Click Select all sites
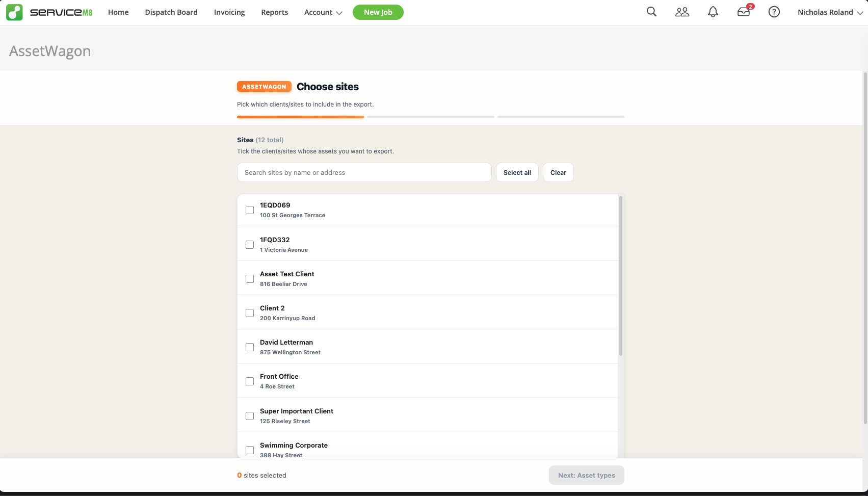Screen dimensions: 868x496 517,172
